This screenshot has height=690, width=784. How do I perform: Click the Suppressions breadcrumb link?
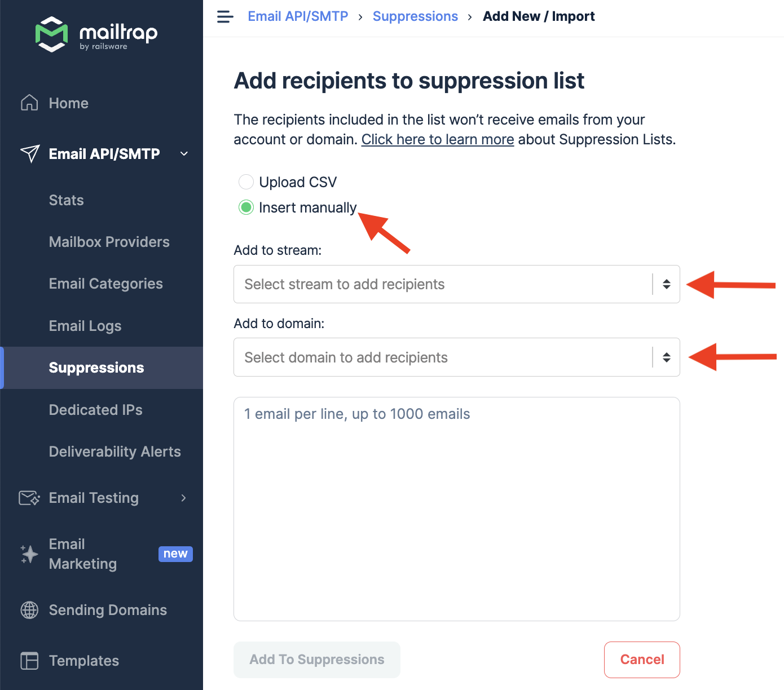pyautogui.click(x=415, y=16)
